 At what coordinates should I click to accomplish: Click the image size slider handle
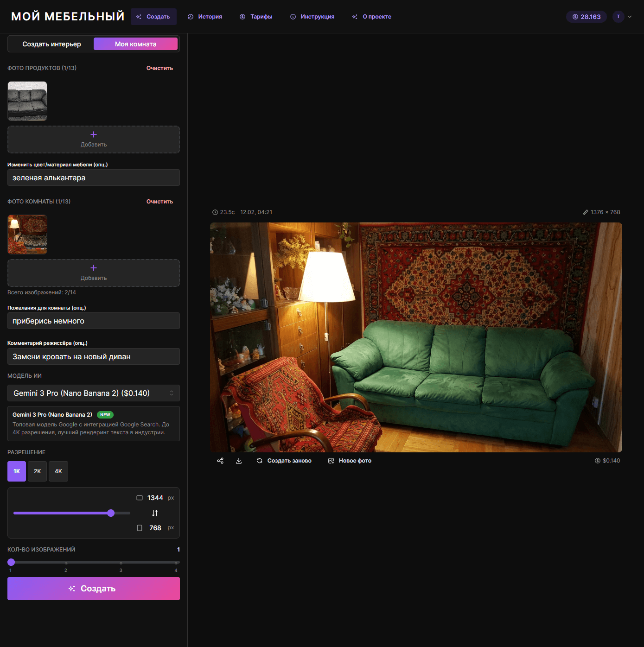point(111,513)
